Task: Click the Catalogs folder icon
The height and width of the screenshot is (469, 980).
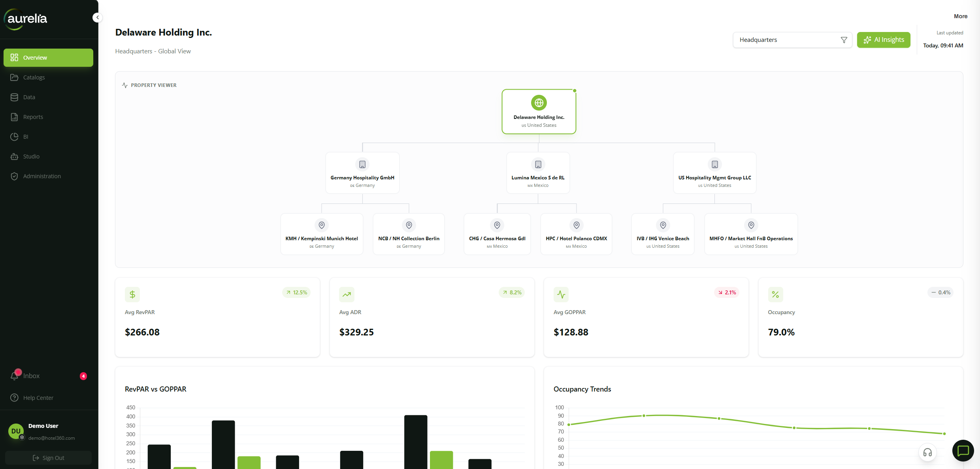Action: [14, 77]
